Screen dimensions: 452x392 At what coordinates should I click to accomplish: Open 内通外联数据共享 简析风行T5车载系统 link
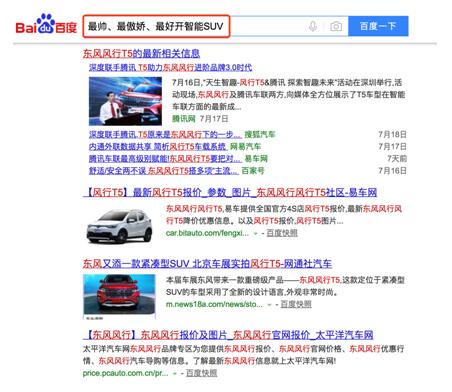(158, 147)
